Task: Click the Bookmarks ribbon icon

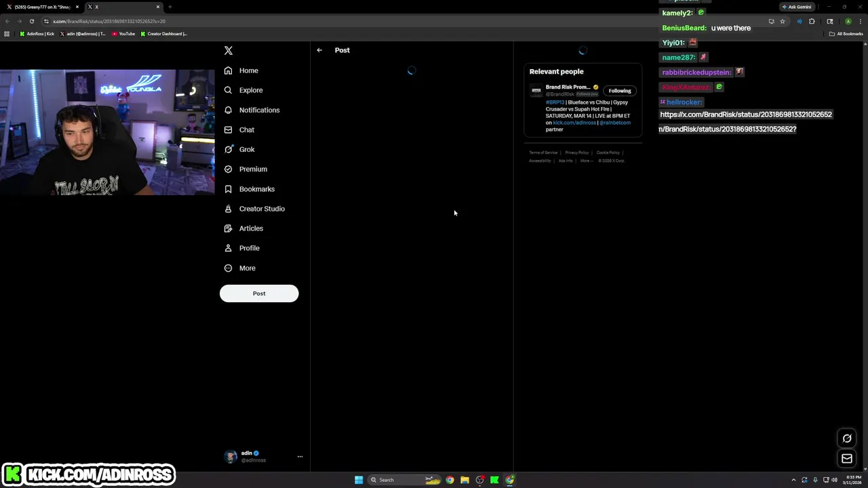Action: 228,189
